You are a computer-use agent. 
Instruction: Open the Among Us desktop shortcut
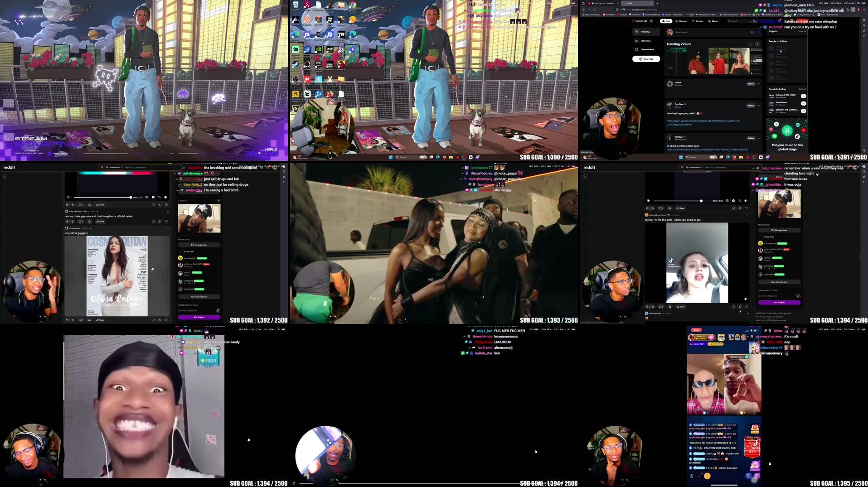[340, 65]
